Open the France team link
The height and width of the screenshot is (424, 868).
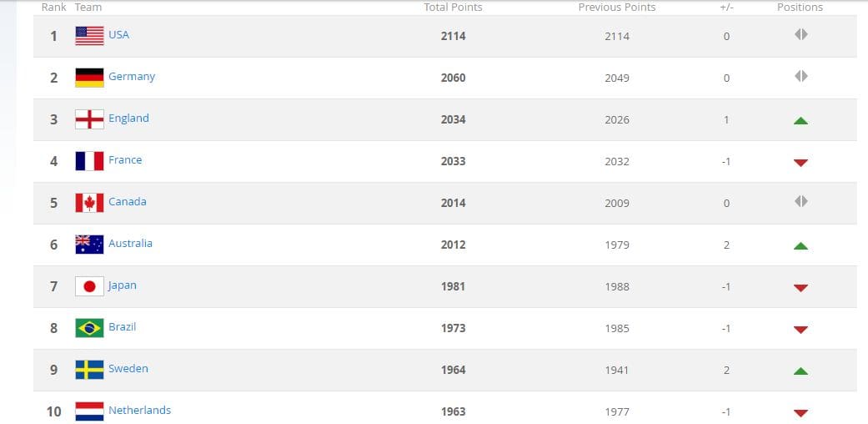pyautogui.click(x=125, y=159)
